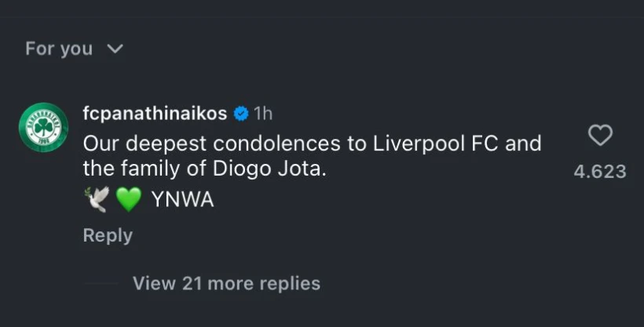Image resolution: width=644 pixels, height=327 pixels.
Task: Reply to the fcpanathinaikos comment
Action: tap(108, 235)
